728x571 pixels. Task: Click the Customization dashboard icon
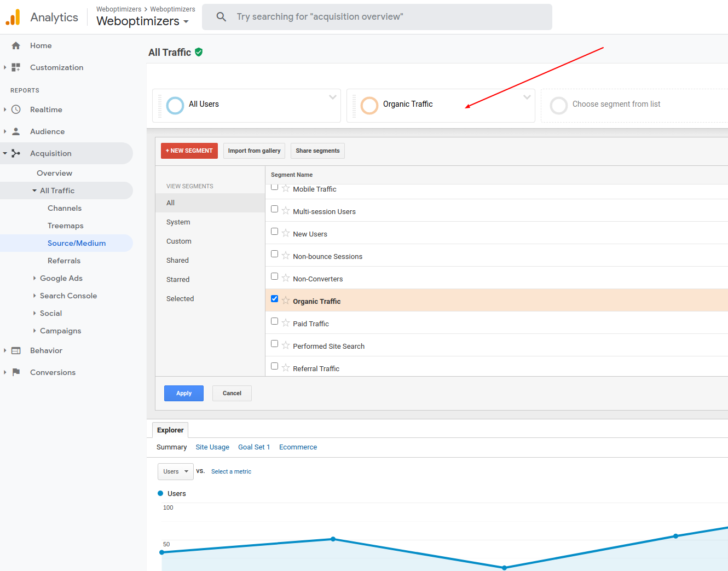[16, 67]
